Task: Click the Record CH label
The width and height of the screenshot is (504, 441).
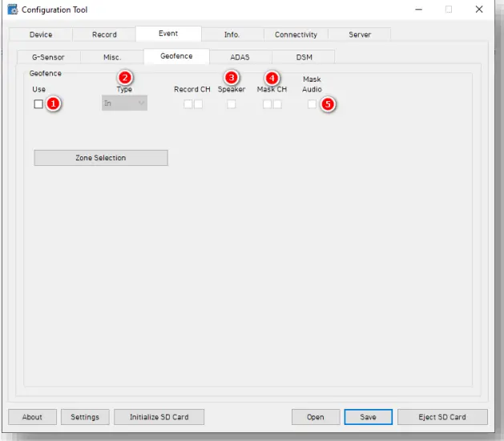Action: pos(192,90)
